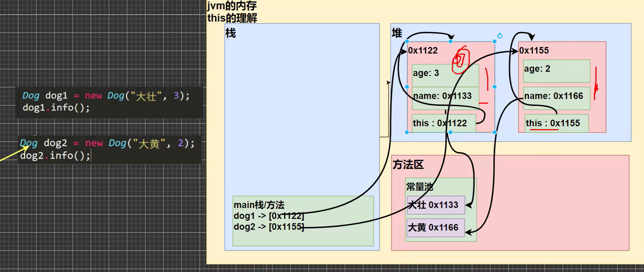
Task: Click top-right resize handle of selected box
Action: pyautogui.click(x=494, y=42)
